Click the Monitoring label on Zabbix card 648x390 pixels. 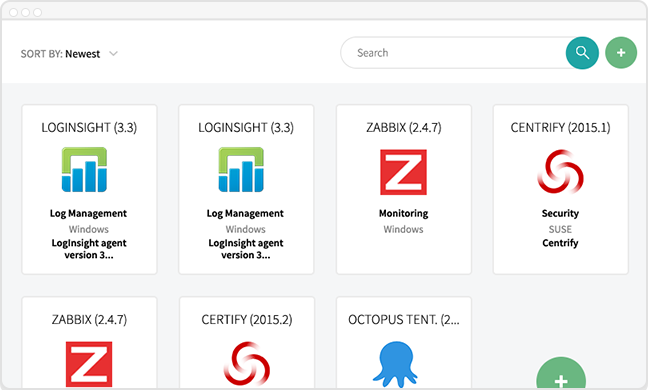tap(403, 213)
